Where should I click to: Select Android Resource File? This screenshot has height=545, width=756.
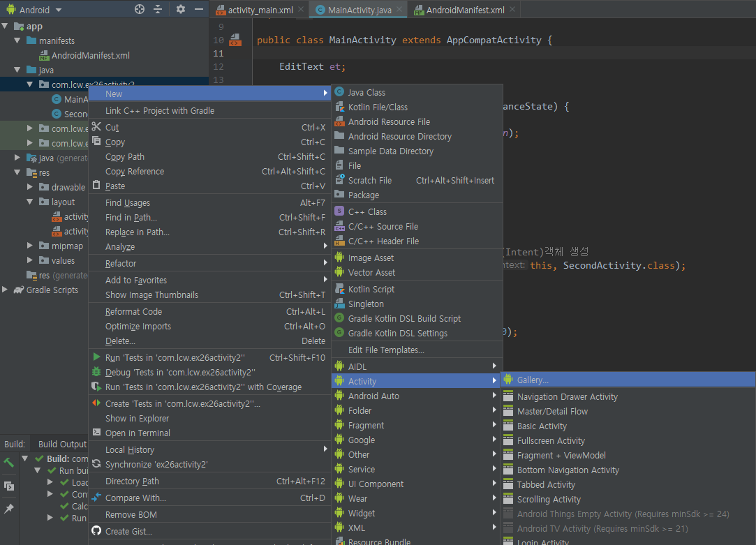click(417, 121)
